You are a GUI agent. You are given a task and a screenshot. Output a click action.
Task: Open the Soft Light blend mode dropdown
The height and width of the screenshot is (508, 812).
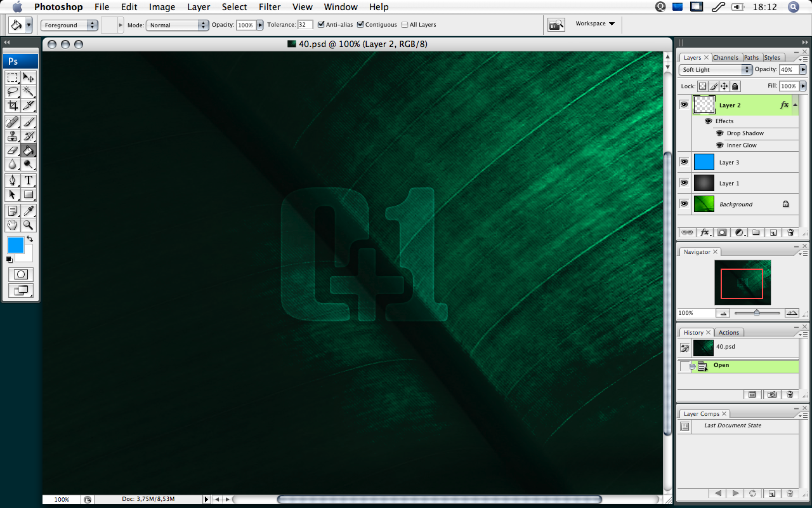tap(715, 70)
